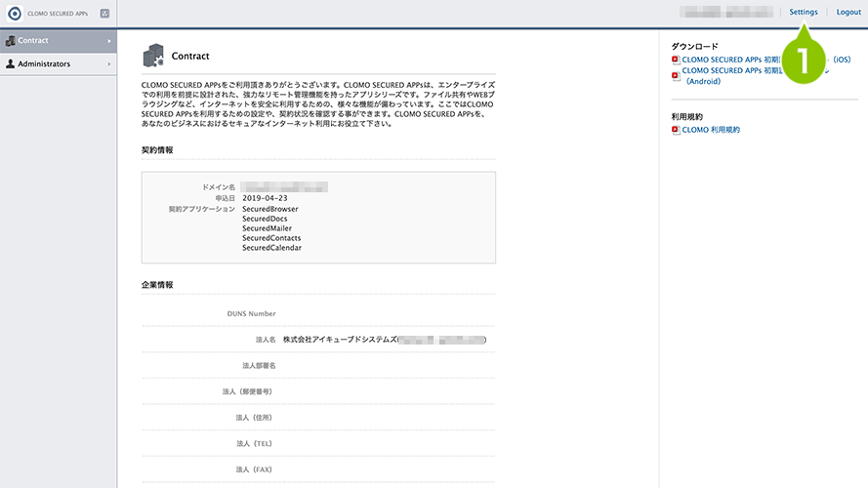Image resolution: width=868 pixels, height=488 pixels.
Task: Click the ダウンロード heading
Action: [695, 47]
